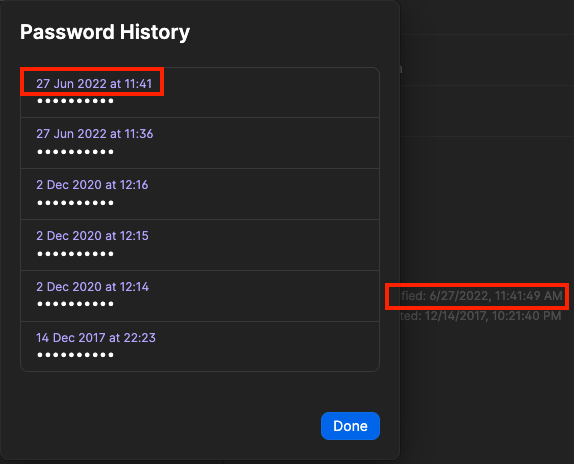
Task: Reveal masked password under 2 Dec 12:15
Action: [75, 254]
